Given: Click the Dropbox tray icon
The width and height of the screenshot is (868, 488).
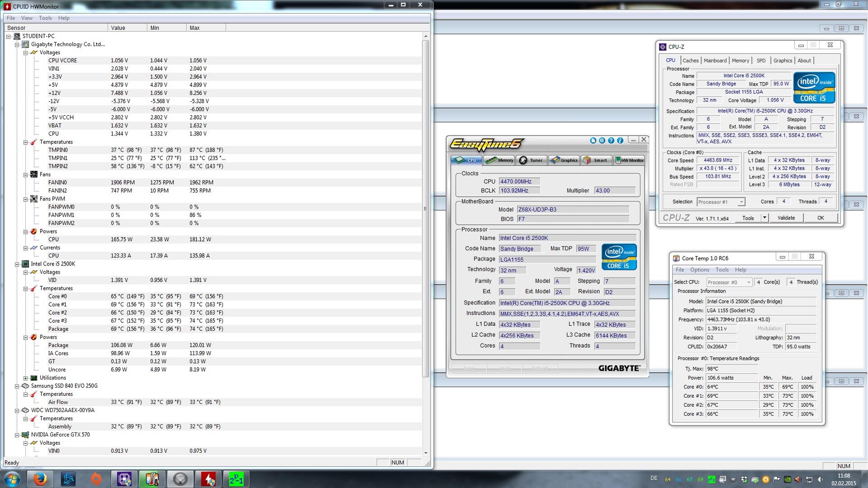Looking at the screenshot, I should coord(744,479).
